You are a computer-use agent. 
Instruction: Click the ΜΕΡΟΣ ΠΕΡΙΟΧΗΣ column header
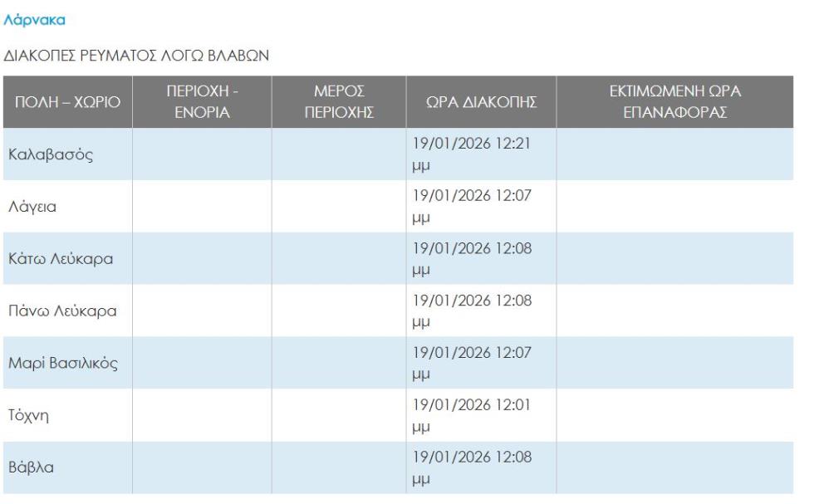click(x=338, y=103)
